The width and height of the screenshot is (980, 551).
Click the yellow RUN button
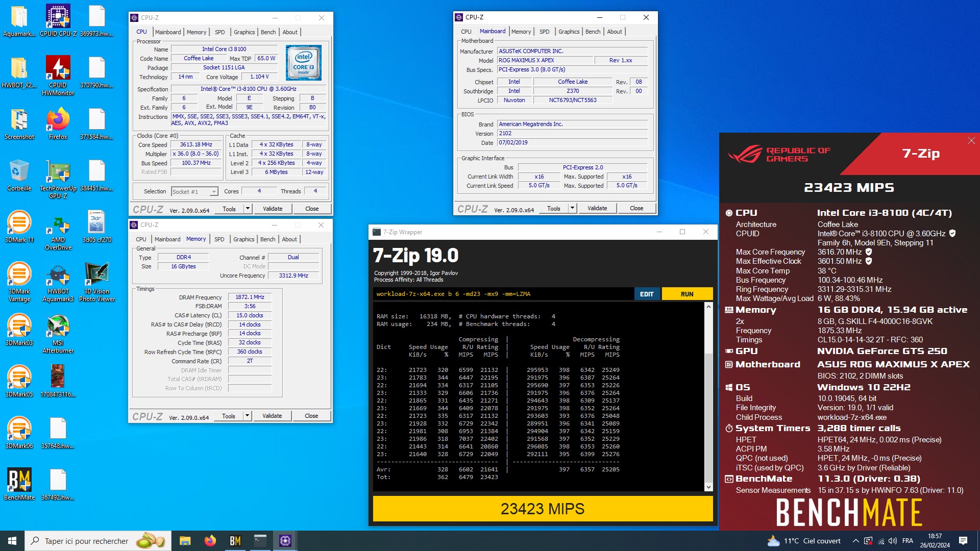(x=687, y=294)
